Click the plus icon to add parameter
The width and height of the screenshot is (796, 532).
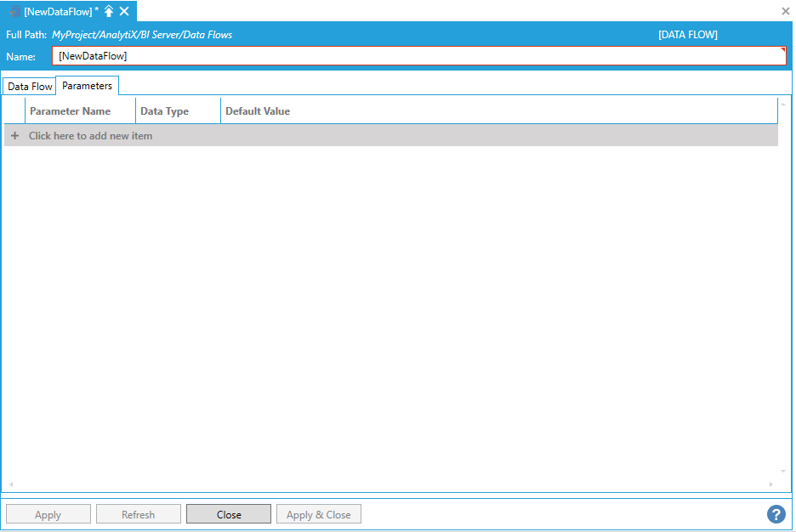14,136
